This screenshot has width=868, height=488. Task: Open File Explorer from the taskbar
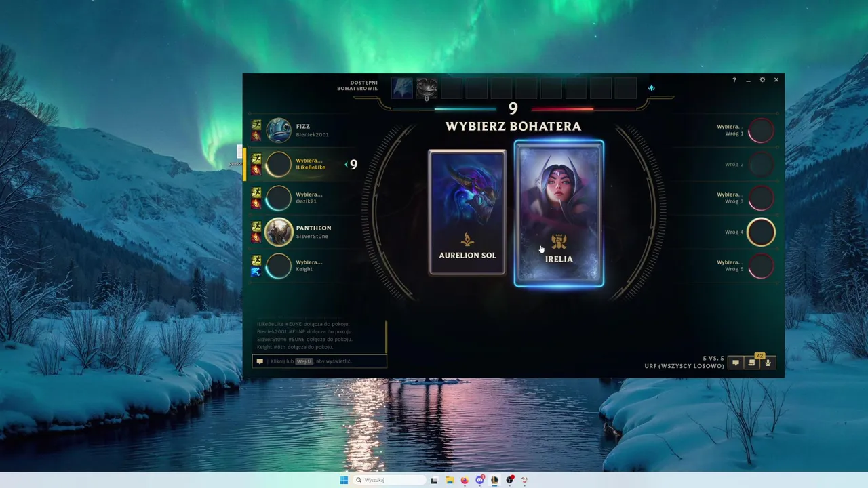click(x=449, y=480)
